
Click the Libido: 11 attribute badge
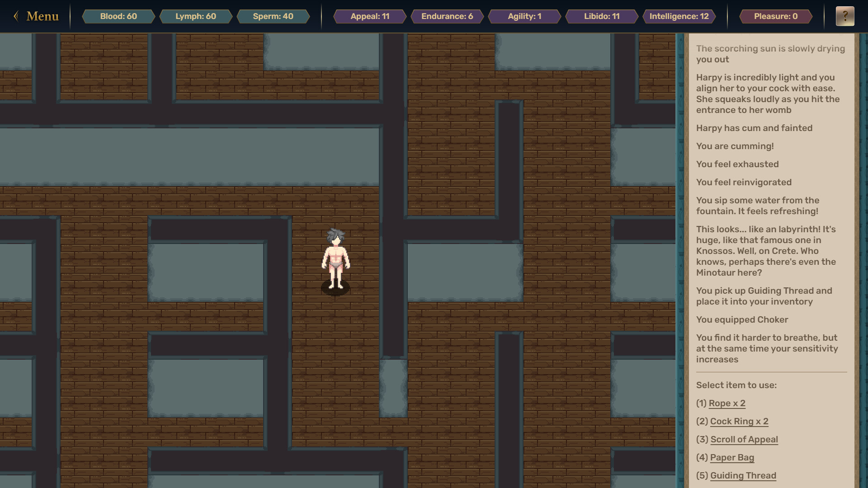[602, 16]
